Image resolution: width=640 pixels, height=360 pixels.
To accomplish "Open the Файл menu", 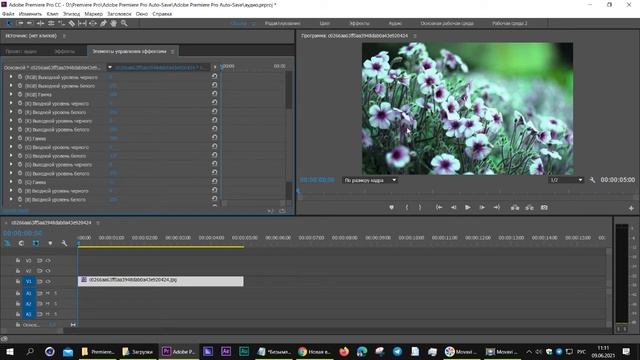I will click(x=8, y=14).
